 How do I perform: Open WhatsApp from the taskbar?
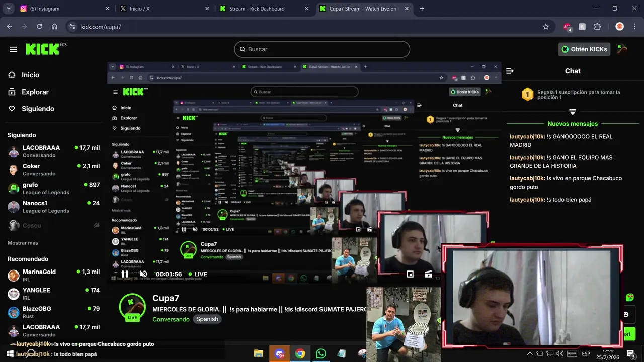[x=321, y=353]
